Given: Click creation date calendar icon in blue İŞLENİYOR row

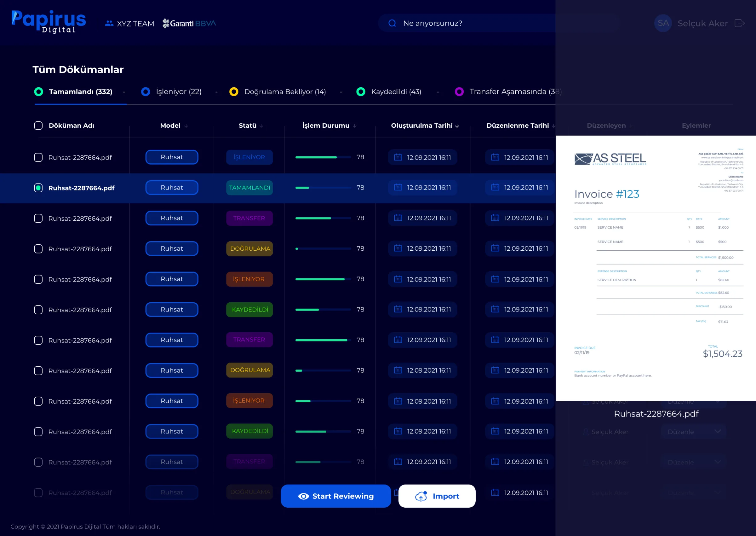Looking at the screenshot, I should pos(398,157).
